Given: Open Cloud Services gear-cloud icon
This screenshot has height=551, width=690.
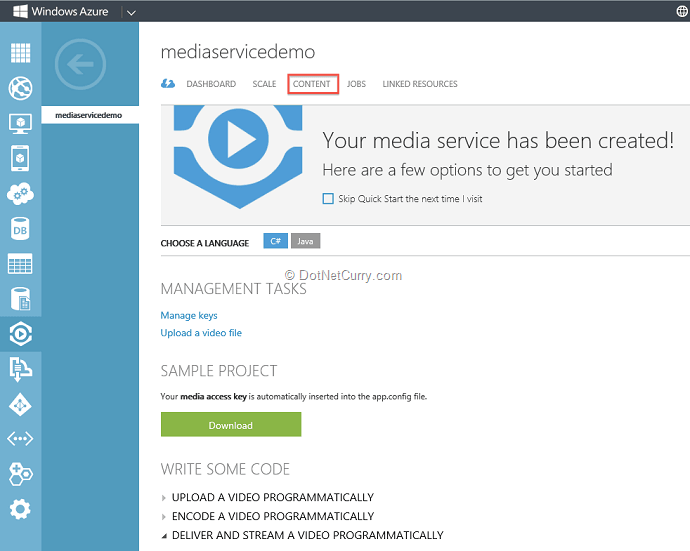Looking at the screenshot, I should coord(20,193).
